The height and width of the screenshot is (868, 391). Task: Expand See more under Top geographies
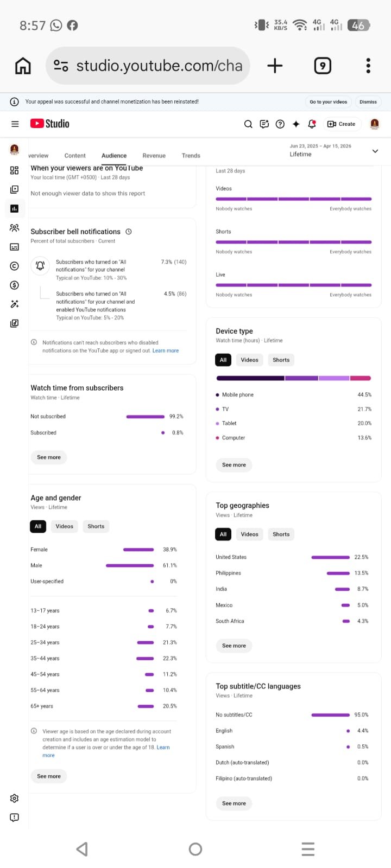coord(234,646)
